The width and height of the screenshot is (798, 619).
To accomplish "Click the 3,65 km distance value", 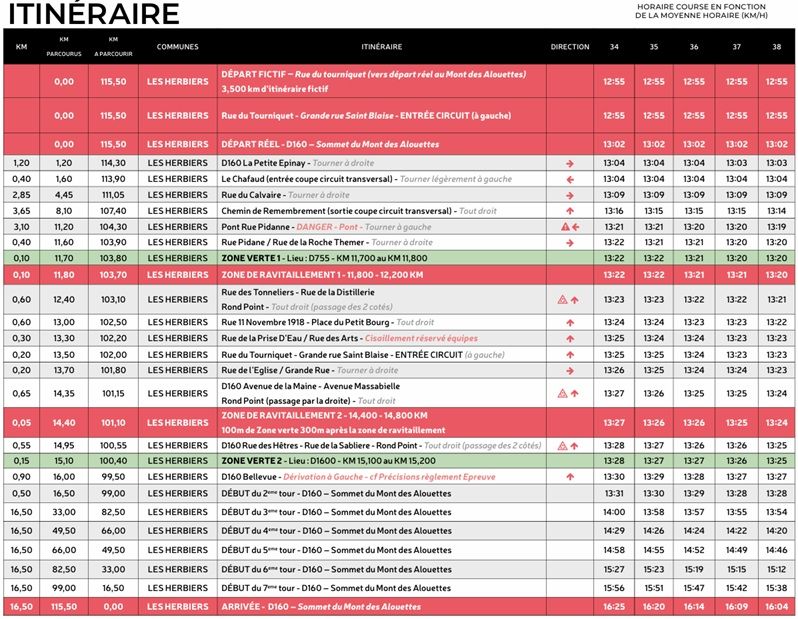I will coord(21,211).
